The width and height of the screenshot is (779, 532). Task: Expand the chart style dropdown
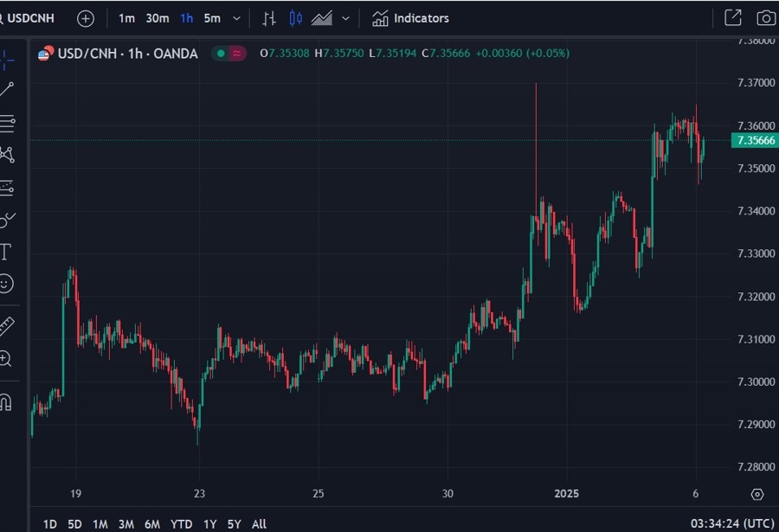click(x=344, y=17)
